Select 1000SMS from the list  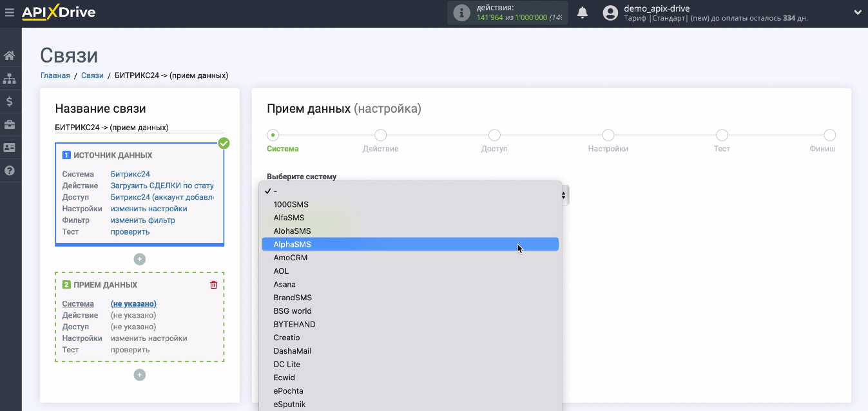tap(410, 204)
